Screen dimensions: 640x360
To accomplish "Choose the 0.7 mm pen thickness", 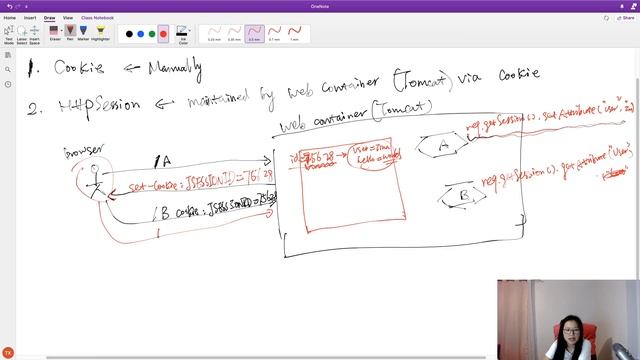I will 274,33.
